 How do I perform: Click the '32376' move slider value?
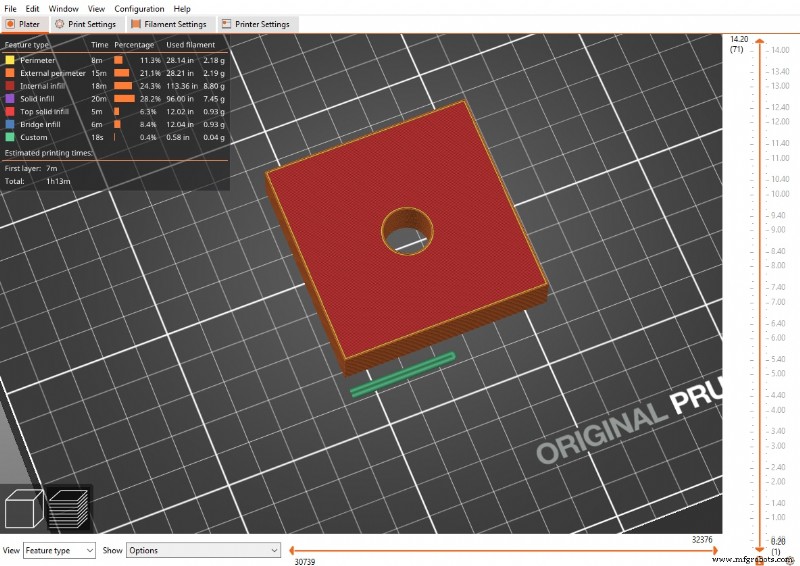click(x=702, y=539)
